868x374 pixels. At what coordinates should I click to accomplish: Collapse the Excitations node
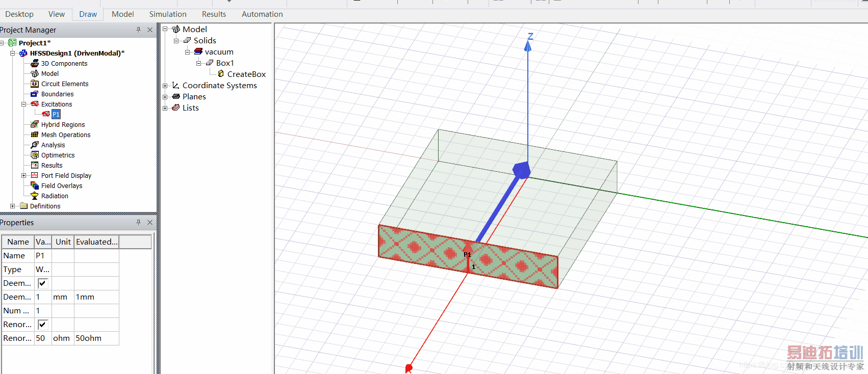[x=24, y=104]
